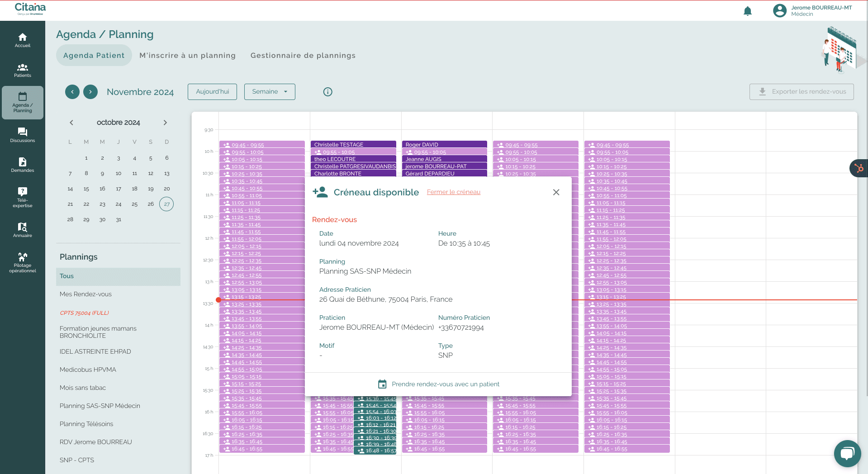
Task: Switch to M'inscrire à un planning tab
Action: point(187,56)
